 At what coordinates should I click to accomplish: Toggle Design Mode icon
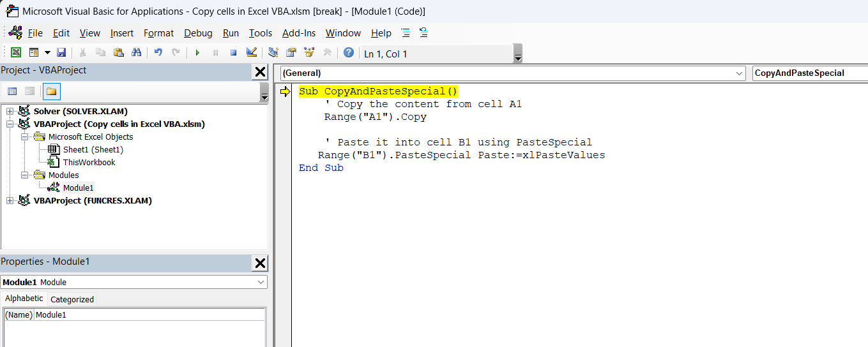[x=251, y=53]
